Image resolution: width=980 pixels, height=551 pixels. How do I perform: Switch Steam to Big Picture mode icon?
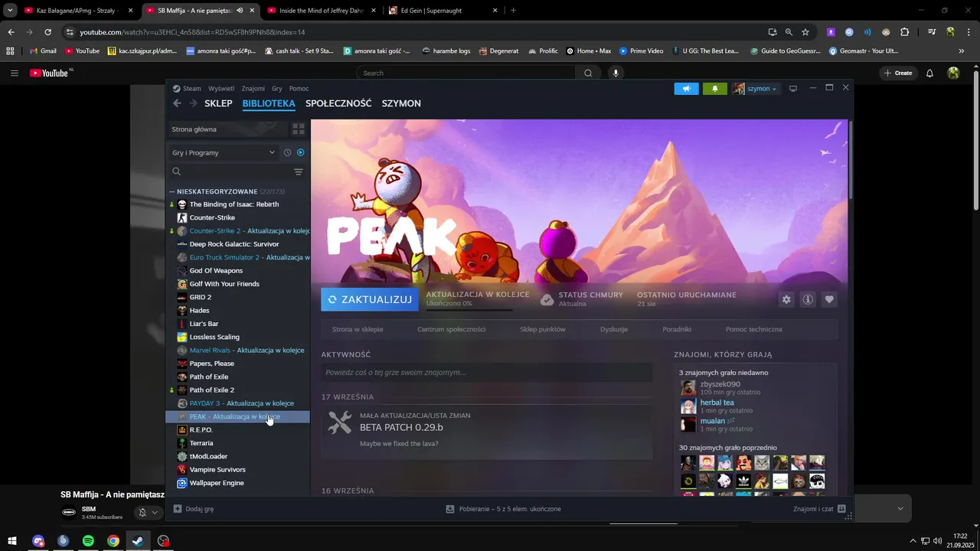793,89
